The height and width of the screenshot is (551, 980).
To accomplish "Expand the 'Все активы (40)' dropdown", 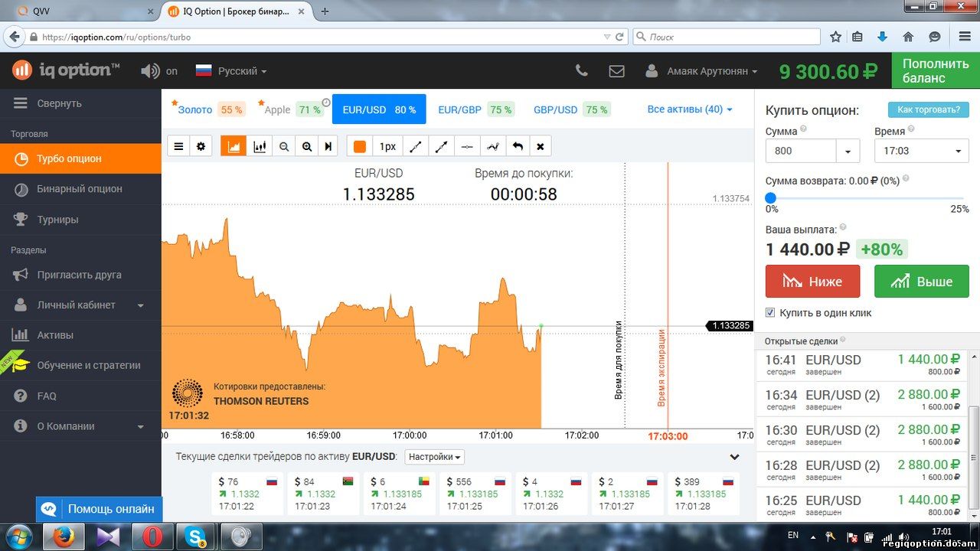I will click(x=690, y=109).
